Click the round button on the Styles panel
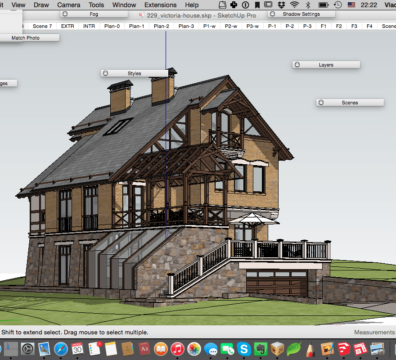The height and width of the screenshot is (360, 396). (x=106, y=73)
